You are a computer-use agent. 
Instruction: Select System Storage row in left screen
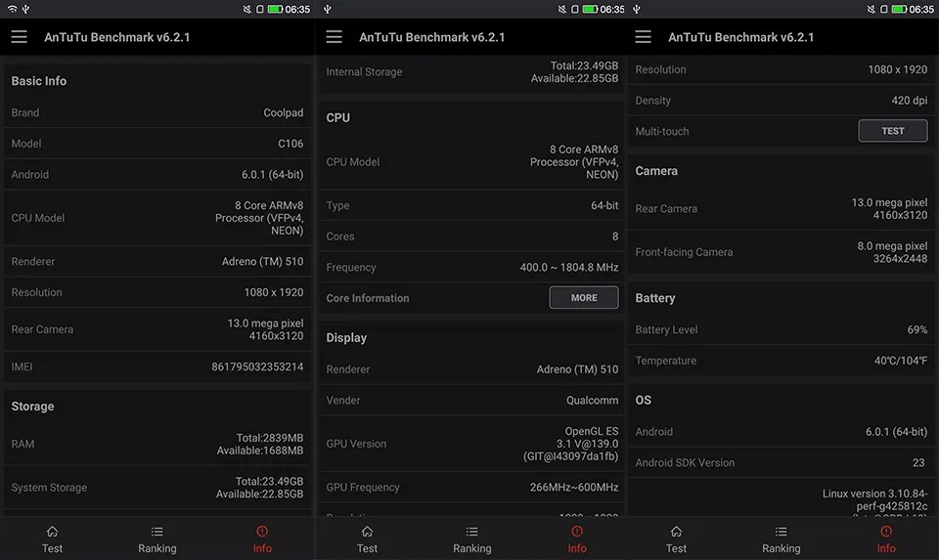point(156,488)
